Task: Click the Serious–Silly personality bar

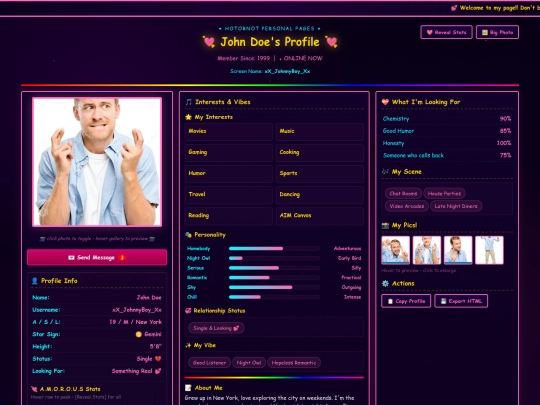Action: pyautogui.click(x=274, y=268)
